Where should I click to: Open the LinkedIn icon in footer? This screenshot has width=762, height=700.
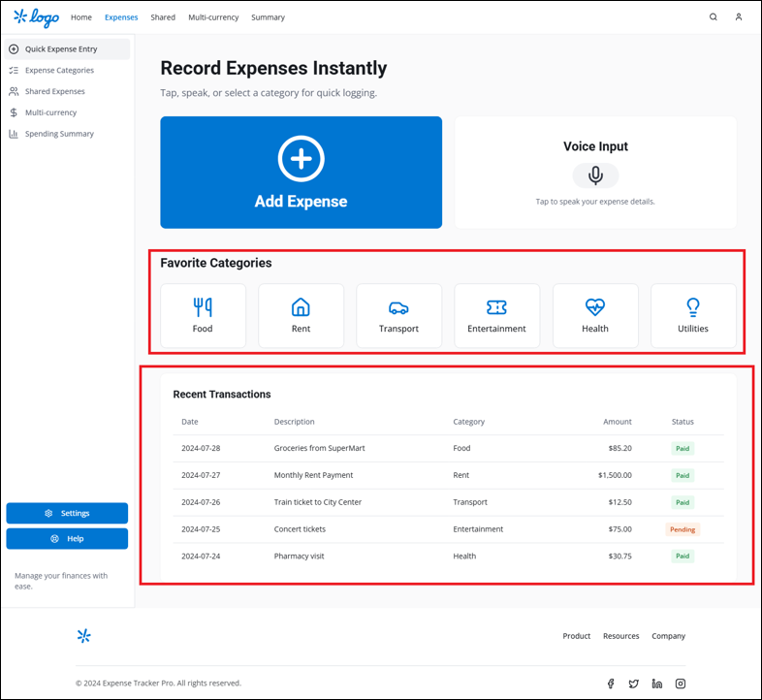coord(657,684)
